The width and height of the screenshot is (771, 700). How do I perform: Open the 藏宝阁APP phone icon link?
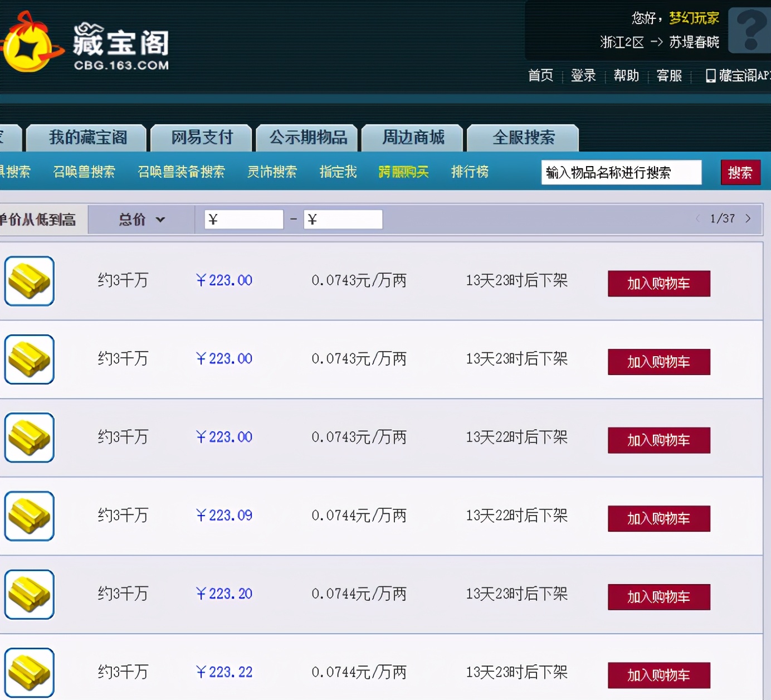point(710,76)
